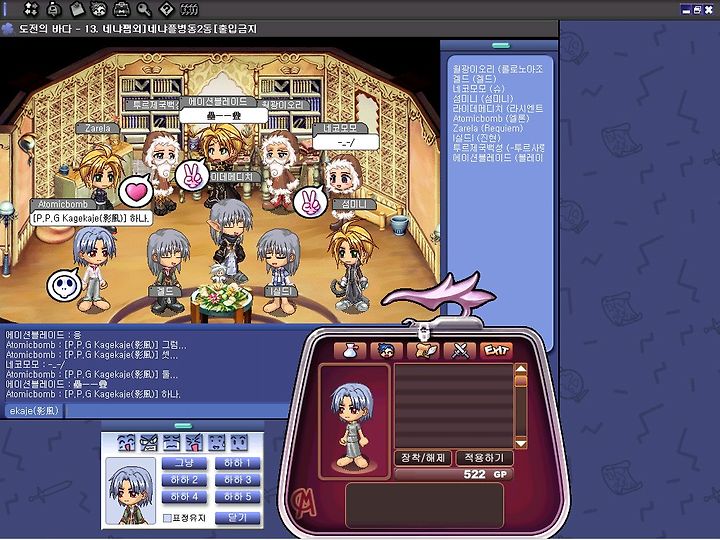
Task: Click the item description box in inventory
Action: click(424, 505)
